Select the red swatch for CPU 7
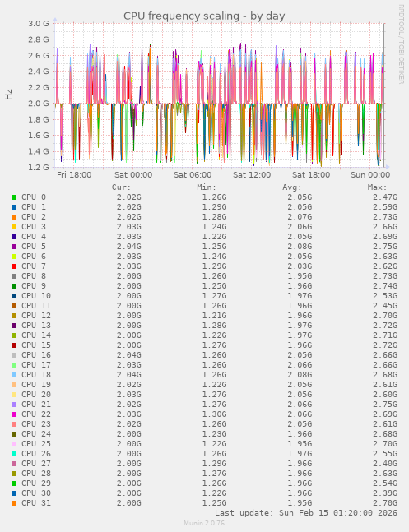 (14, 266)
